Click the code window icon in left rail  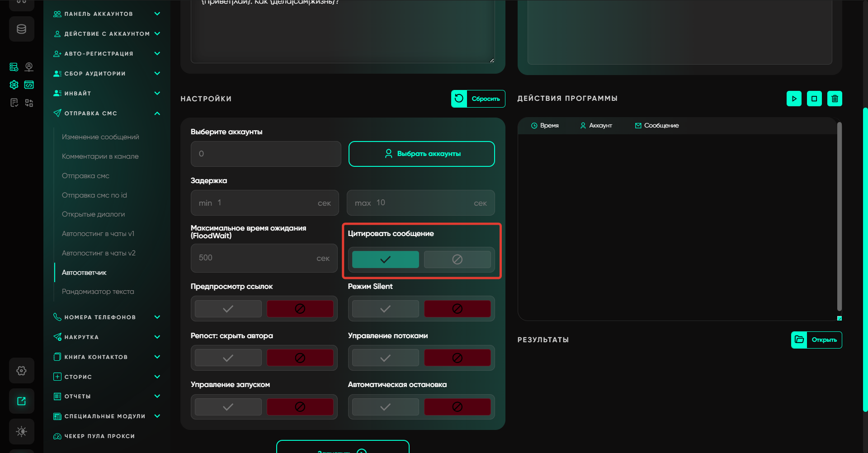29,85
